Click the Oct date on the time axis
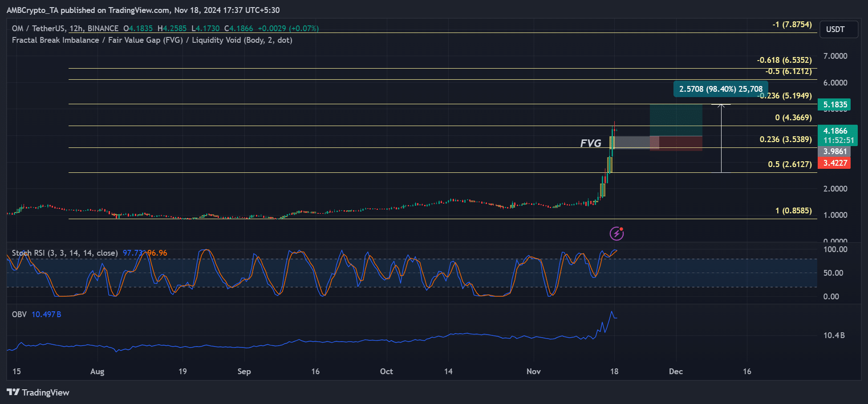The image size is (868, 404). 386,371
